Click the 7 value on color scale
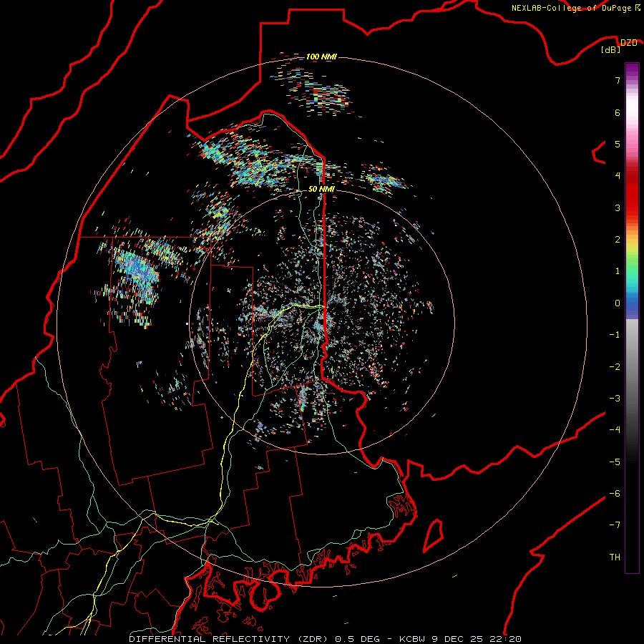 [x=618, y=80]
